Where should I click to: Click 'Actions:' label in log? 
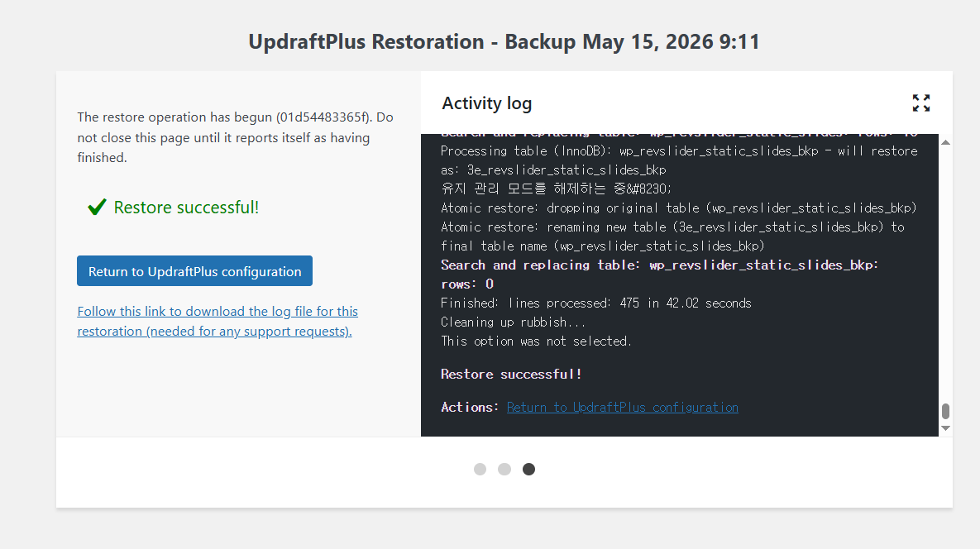click(x=470, y=408)
